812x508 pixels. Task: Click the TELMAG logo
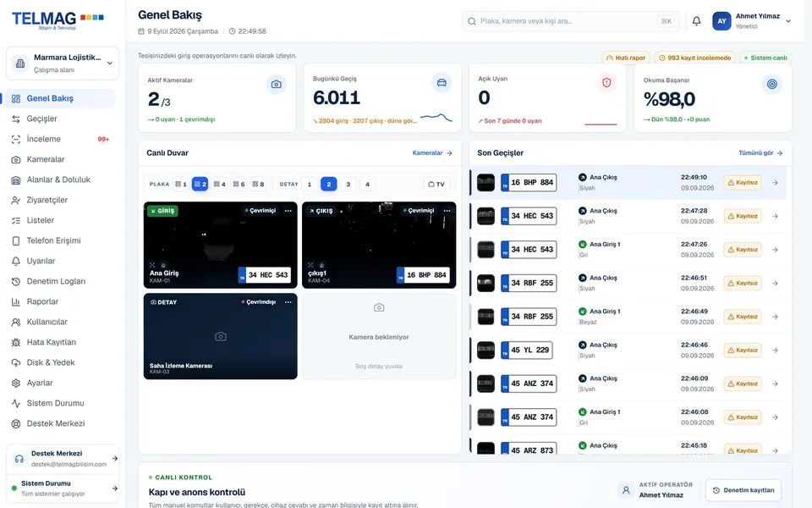coord(58,19)
